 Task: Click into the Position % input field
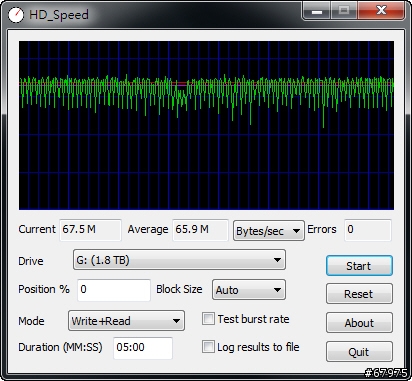[x=114, y=290]
